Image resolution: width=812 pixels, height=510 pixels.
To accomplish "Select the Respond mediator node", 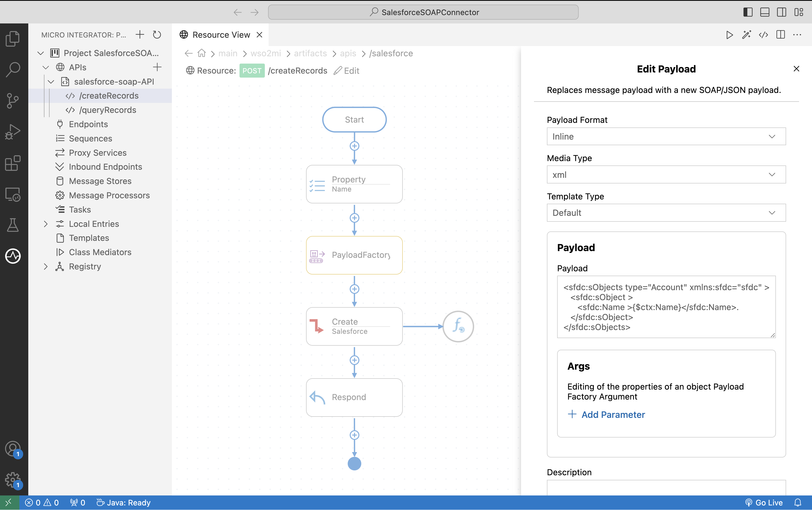I will [354, 397].
